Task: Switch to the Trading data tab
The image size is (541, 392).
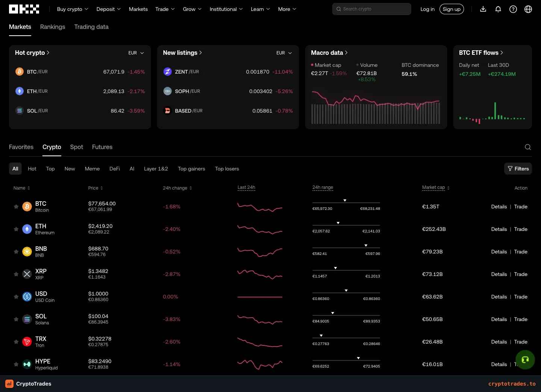Action: [x=91, y=27]
